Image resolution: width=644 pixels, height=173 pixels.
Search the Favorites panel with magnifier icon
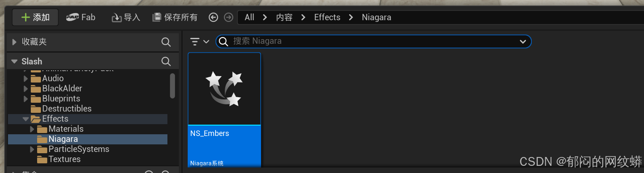(166, 42)
